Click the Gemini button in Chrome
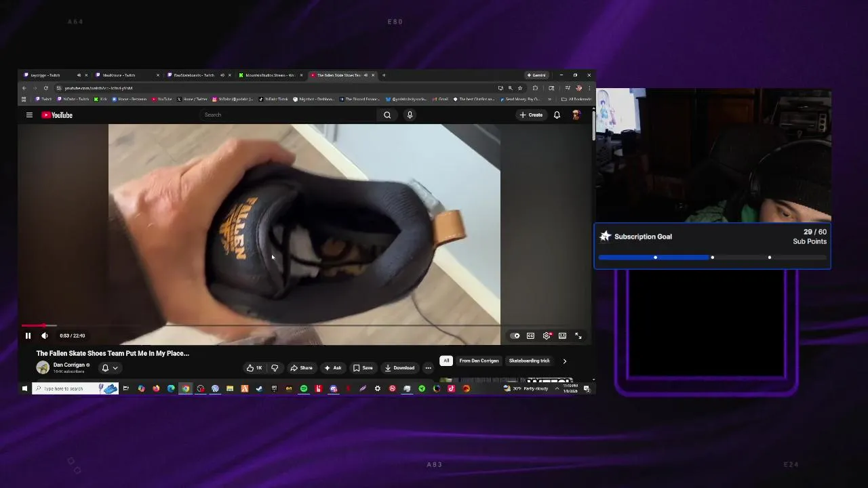This screenshot has height=488, width=868. click(x=536, y=75)
